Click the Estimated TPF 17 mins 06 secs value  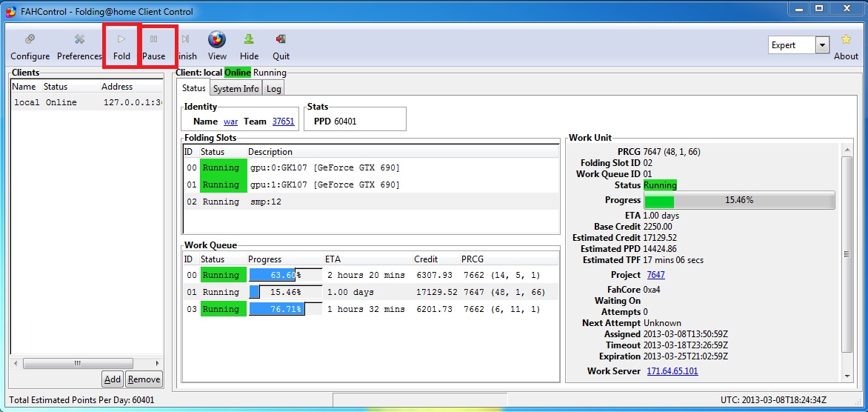click(x=674, y=259)
